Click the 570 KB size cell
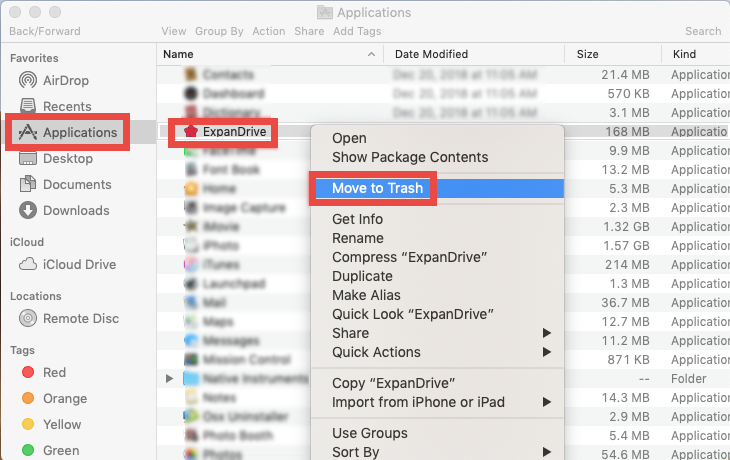 point(629,94)
